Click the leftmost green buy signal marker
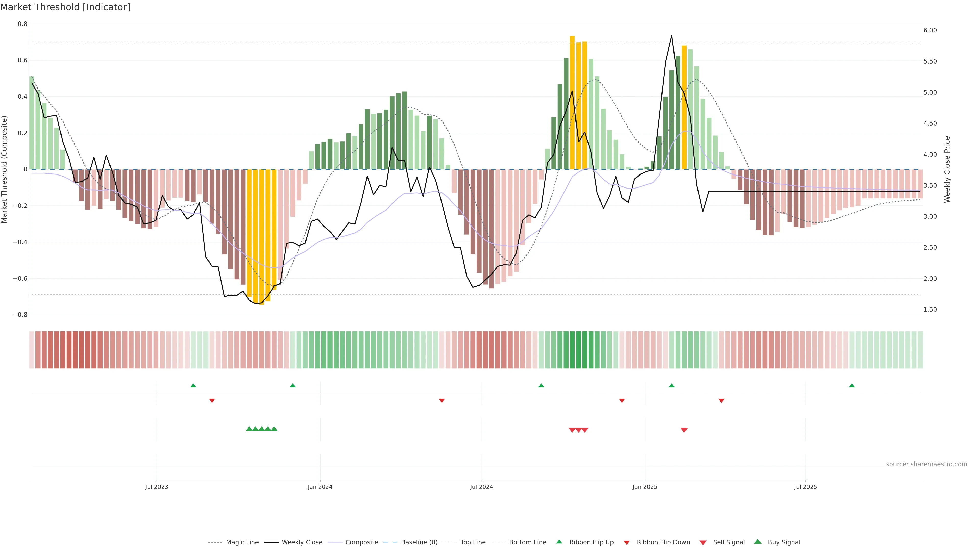Screen dimensions: 980x551 pyautogui.click(x=249, y=429)
